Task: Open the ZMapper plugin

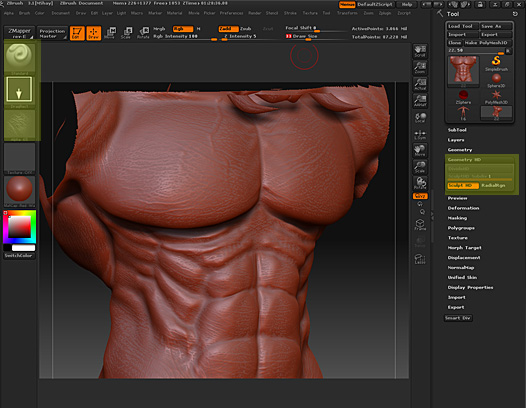Action: tap(19, 33)
